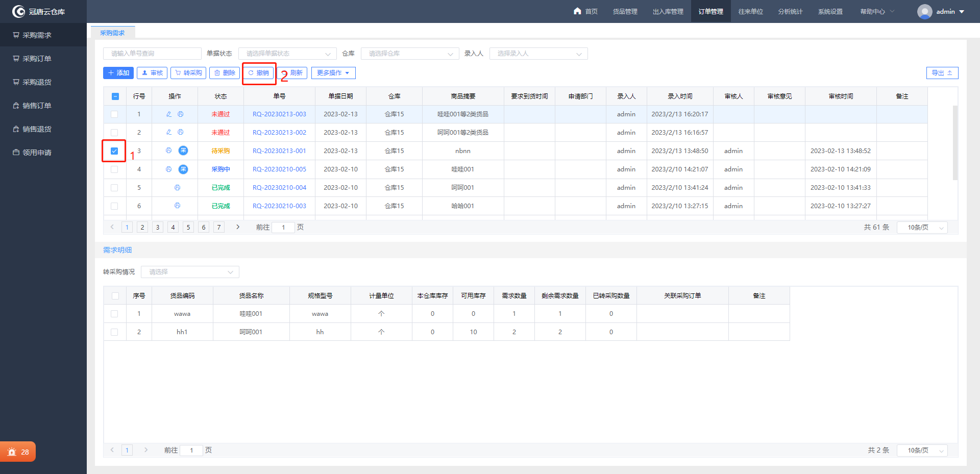Click the edit icon in row 1
This screenshot has height=474, width=980.
(169, 114)
